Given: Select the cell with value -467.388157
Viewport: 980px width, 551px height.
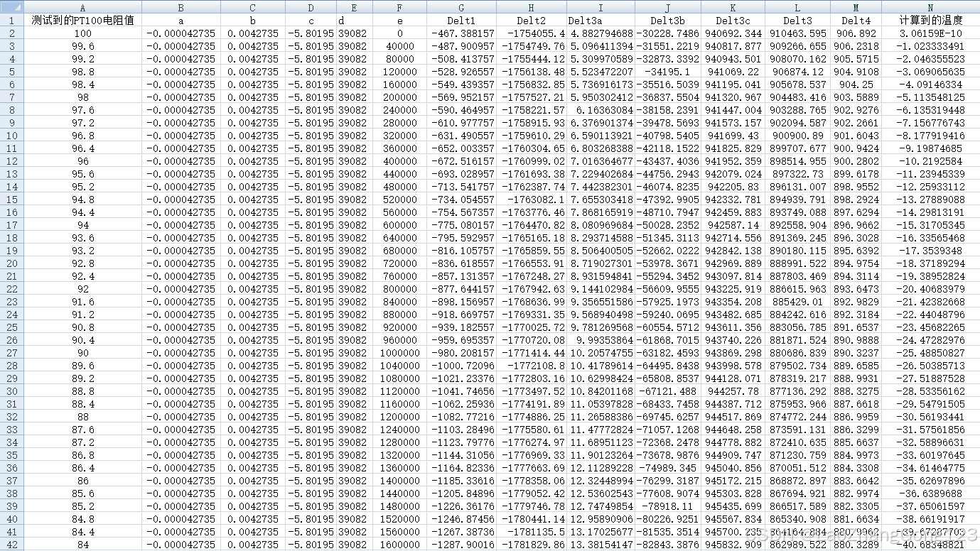Looking at the screenshot, I should click(x=462, y=33).
